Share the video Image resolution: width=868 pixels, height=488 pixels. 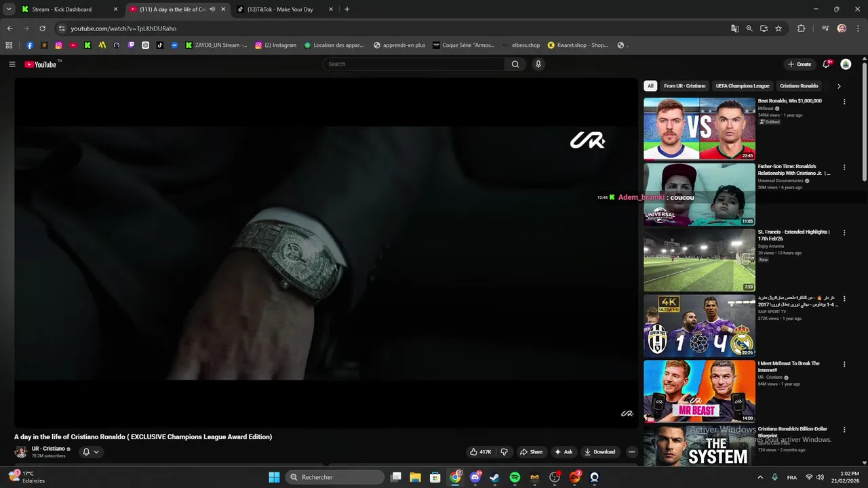pyautogui.click(x=531, y=452)
